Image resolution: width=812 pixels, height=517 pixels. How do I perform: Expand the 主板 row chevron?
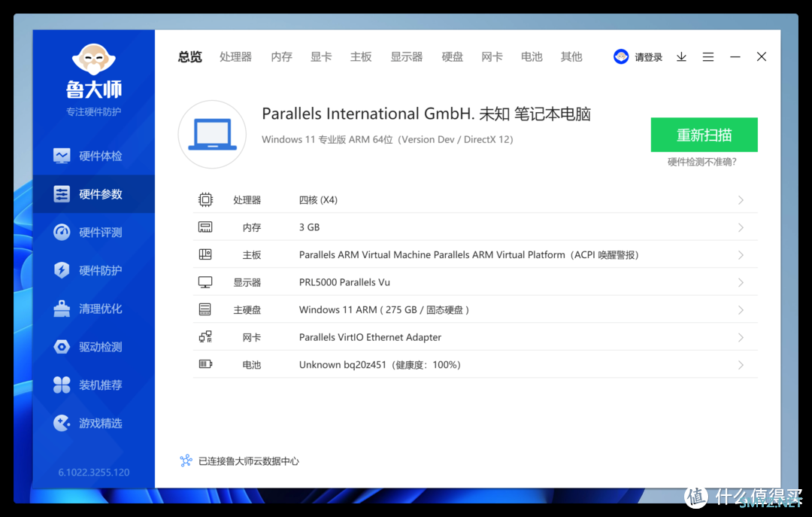(x=741, y=255)
